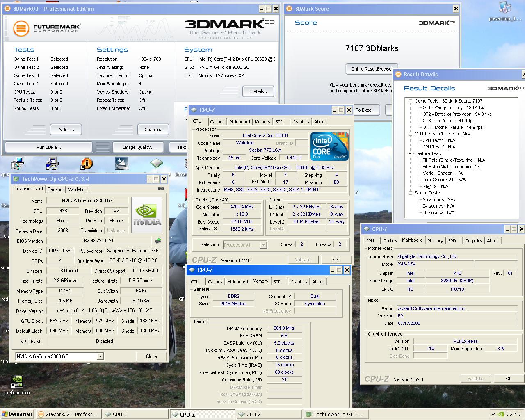This screenshot has width=525, height=420.
Task: Click the DRAM Frequency 564.0 MHz value
Action: pyautogui.click(x=284, y=329)
